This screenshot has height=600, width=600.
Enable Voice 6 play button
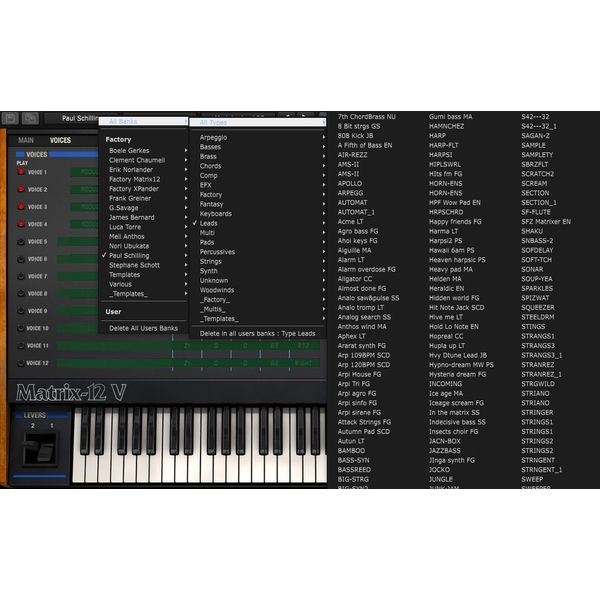(x=21, y=259)
